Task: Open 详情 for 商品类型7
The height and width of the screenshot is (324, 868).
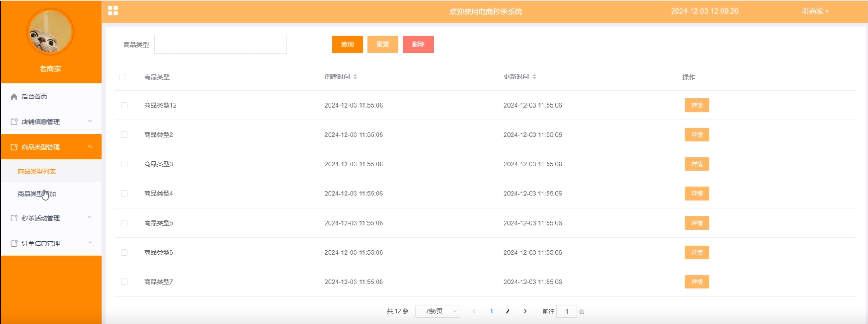Action: coord(697,282)
